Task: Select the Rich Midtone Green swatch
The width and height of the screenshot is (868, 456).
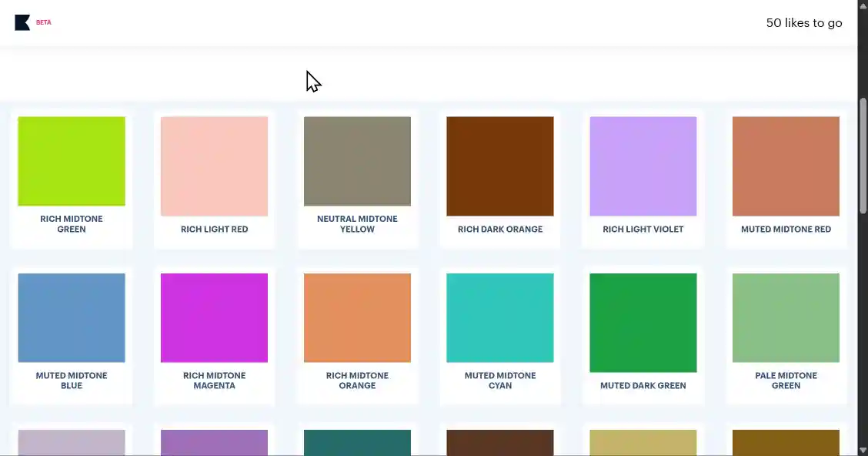Action: coord(72,162)
